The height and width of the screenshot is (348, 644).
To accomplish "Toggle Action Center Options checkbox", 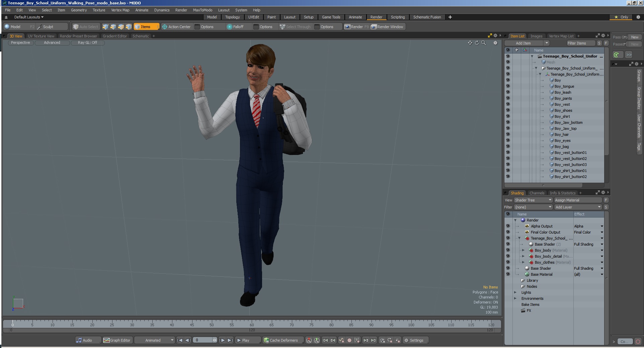I will [197, 27].
